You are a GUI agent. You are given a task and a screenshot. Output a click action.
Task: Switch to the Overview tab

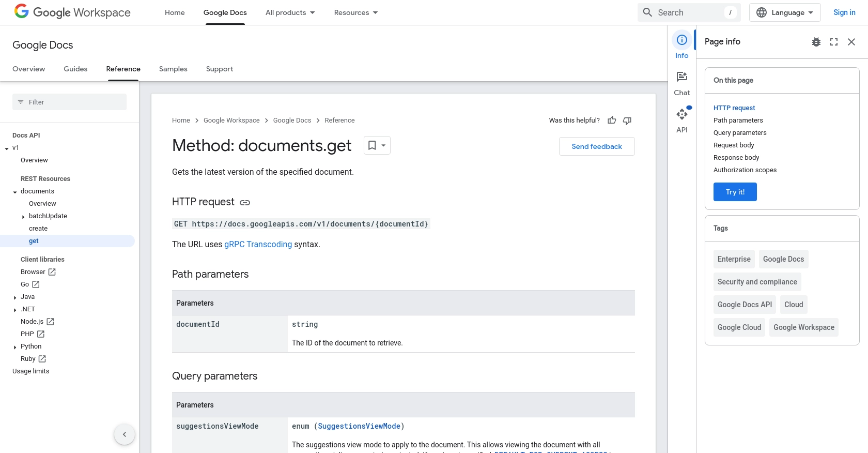[29, 69]
